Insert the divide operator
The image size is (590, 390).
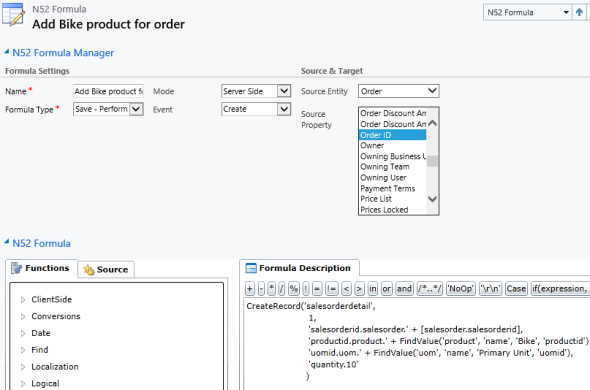[x=281, y=289]
